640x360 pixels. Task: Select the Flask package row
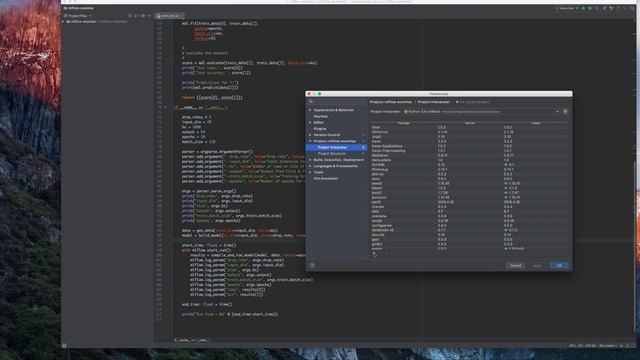(469, 127)
